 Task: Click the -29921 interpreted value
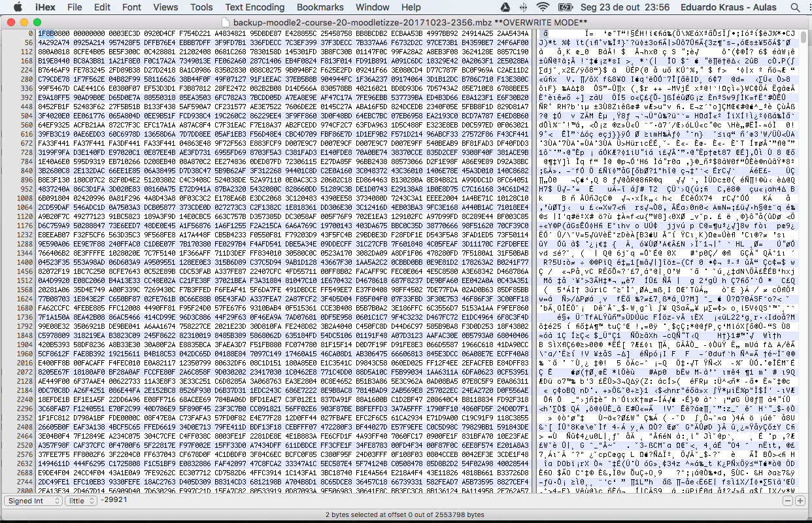pyautogui.click(x=114, y=500)
